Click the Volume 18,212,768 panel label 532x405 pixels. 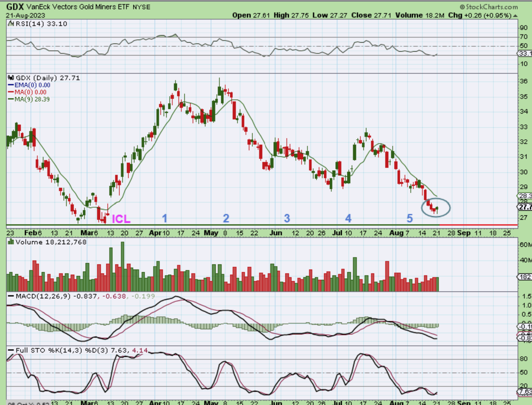pos(47,242)
